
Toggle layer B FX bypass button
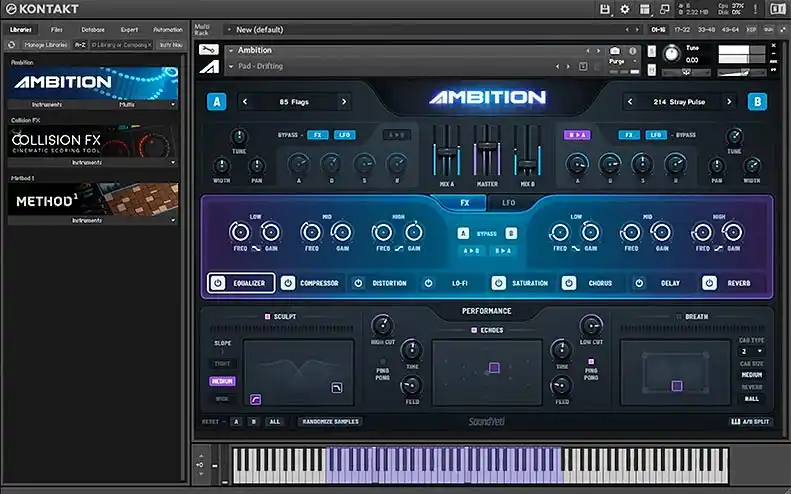coord(629,135)
